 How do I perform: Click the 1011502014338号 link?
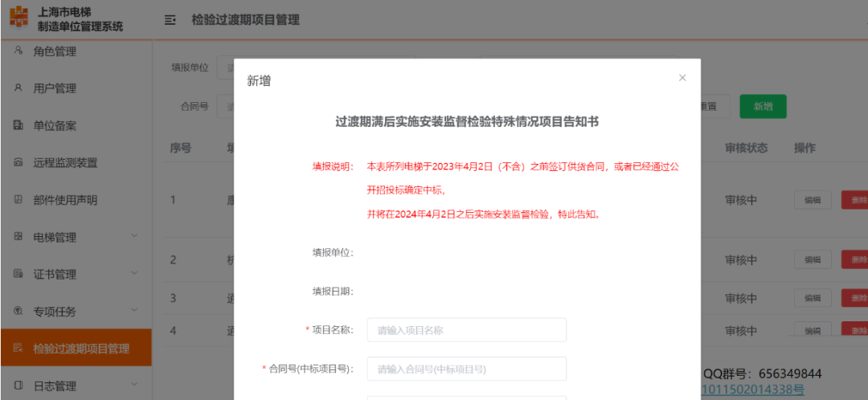click(753, 390)
